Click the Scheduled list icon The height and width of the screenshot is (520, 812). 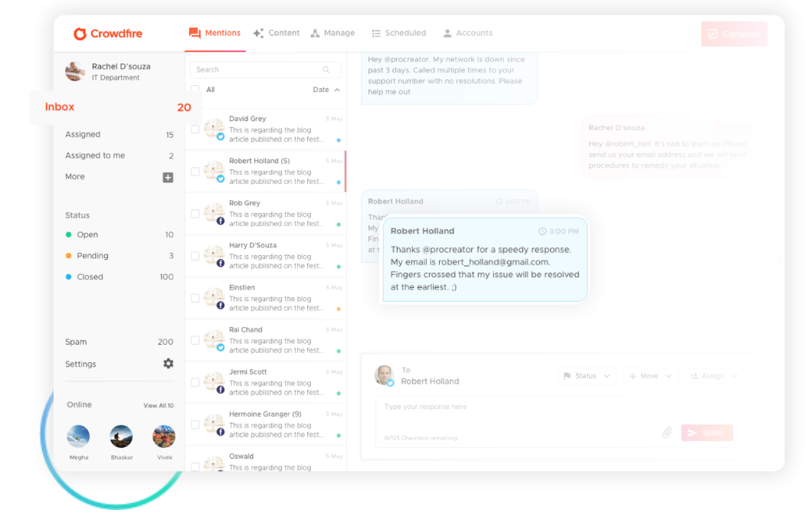click(376, 34)
